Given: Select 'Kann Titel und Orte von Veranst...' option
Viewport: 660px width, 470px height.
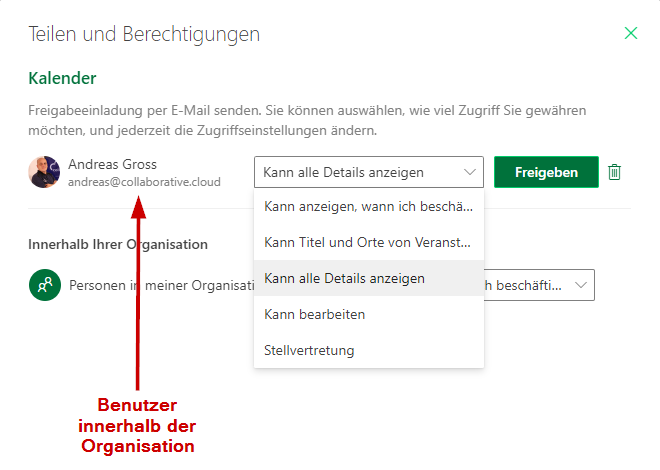Looking at the screenshot, I should pyautogui.click(x=369, y=242).
